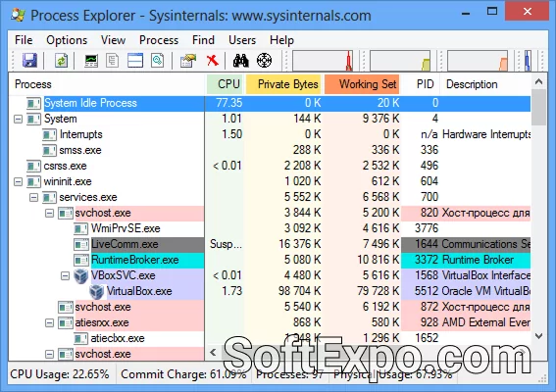Click the Hardware Interrupts description text
The width and height of the screenshot is (556, 392).
point(486,134)
